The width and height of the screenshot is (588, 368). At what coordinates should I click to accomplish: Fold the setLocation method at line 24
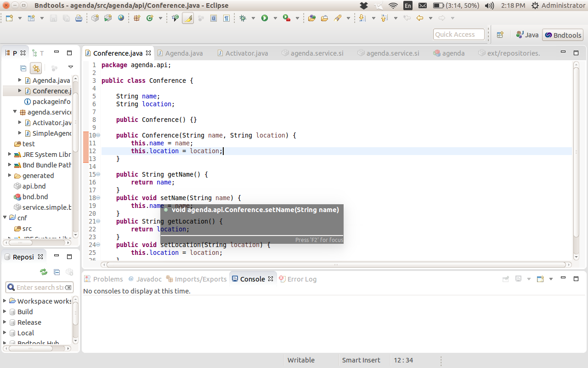[x=98, y=245]
